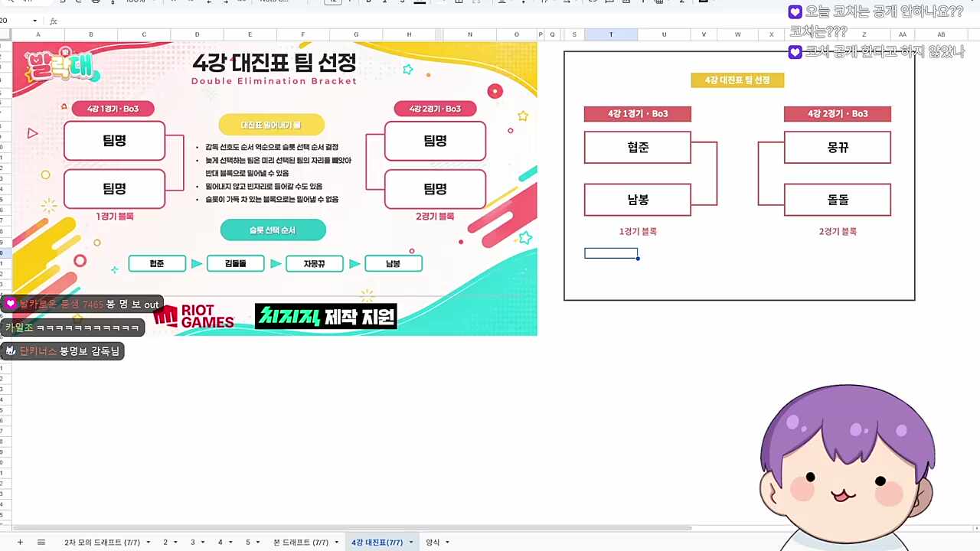
Task: Switch to the sheet tab named 4
Action: 220,542
